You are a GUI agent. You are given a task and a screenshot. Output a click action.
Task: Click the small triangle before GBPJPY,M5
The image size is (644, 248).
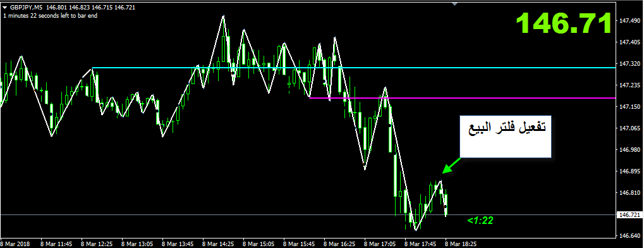[5, 8]
